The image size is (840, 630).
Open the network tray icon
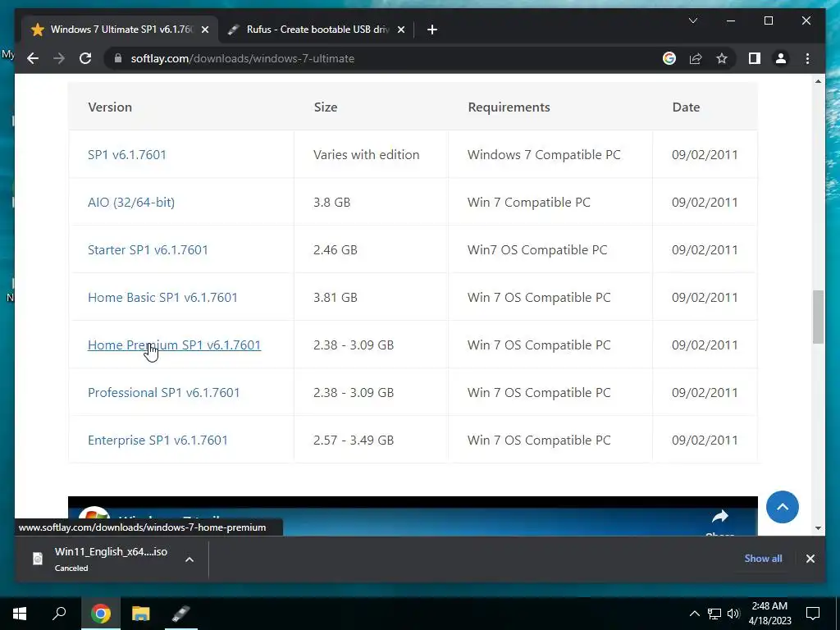pyautogui.click(x=714, y=614)
